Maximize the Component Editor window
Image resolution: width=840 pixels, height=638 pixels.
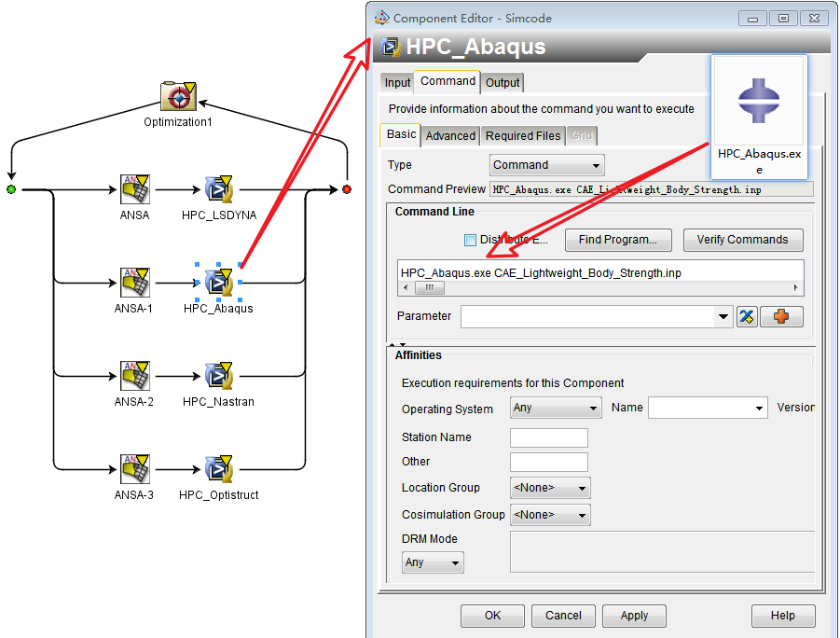[x=783, y=19]
